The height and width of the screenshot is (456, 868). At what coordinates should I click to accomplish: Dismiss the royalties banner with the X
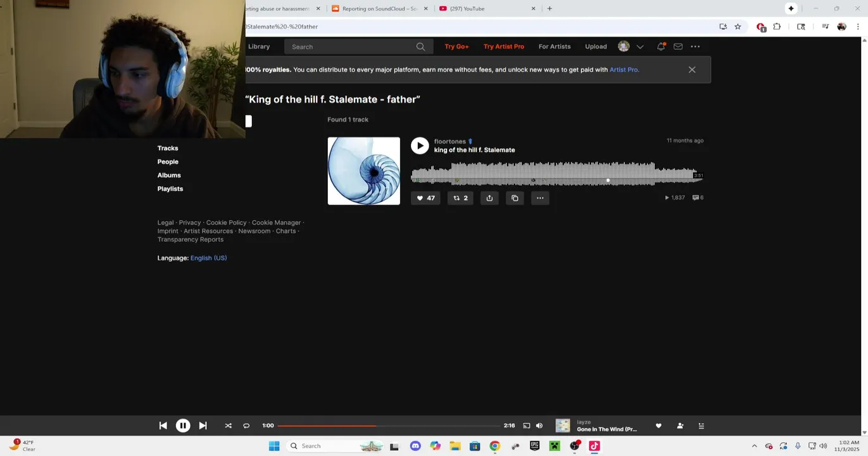tap(692, 70)
